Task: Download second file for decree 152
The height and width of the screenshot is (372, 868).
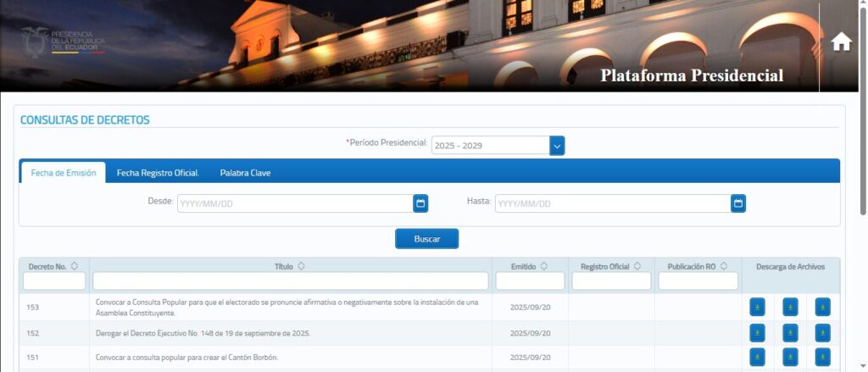Action: click(x=790, y=333)
